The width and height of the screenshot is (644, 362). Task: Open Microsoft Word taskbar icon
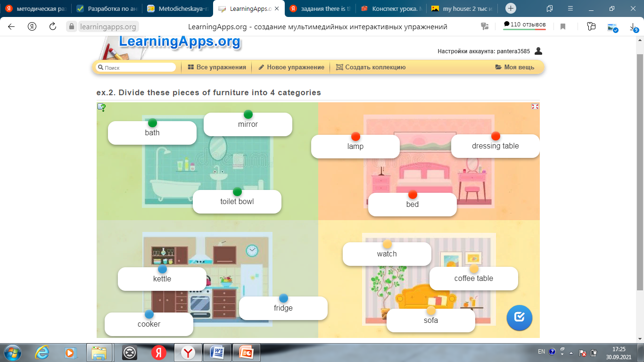tap(218, 353)
